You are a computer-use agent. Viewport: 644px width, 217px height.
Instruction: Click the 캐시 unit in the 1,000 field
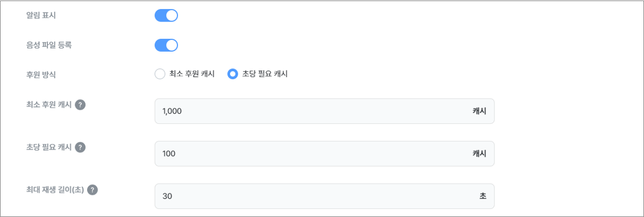(x=480, y=111)
